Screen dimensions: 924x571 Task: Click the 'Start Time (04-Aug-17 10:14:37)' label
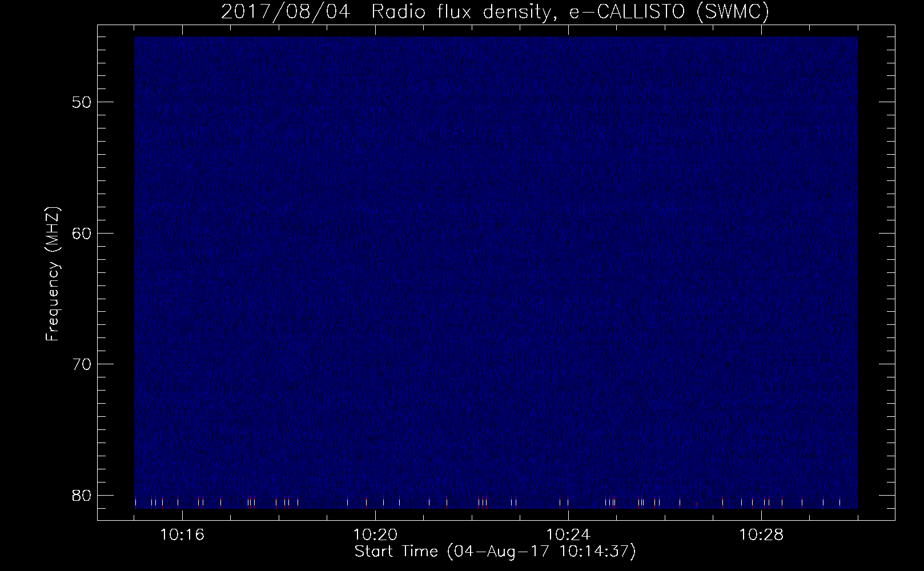[495, 552]
